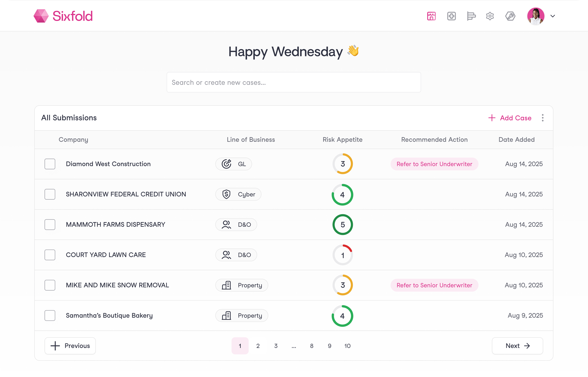Jump to page 10 in pagination
The width and height of the screenshot is (588, 377).
point(347,346)
